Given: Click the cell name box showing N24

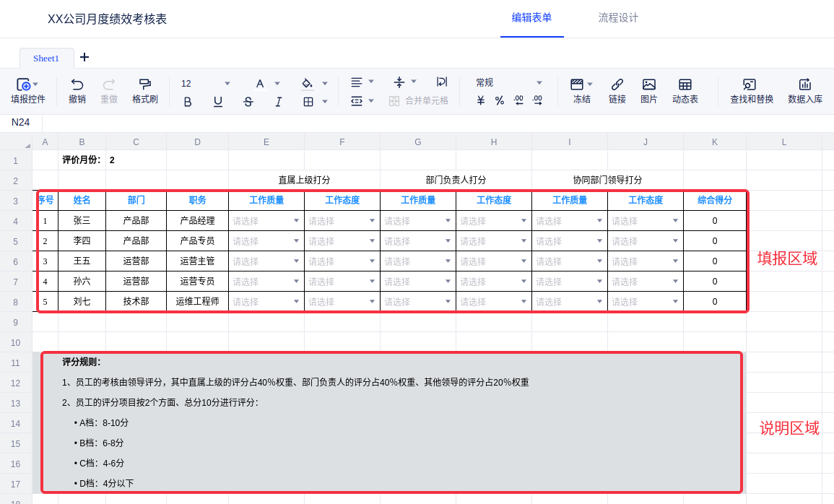Looking at the screenshot, I should coord(21,123).
